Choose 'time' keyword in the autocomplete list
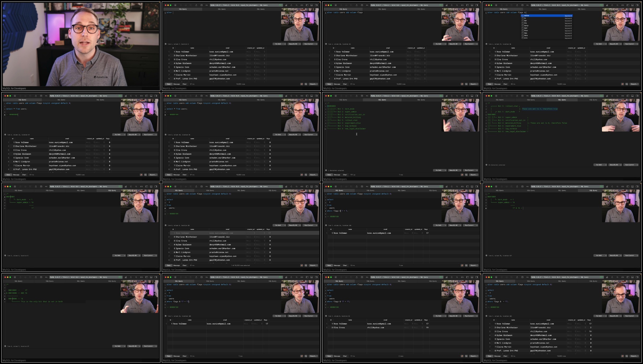Viewport: 643px width, 364px height. [x=526, y=36]
